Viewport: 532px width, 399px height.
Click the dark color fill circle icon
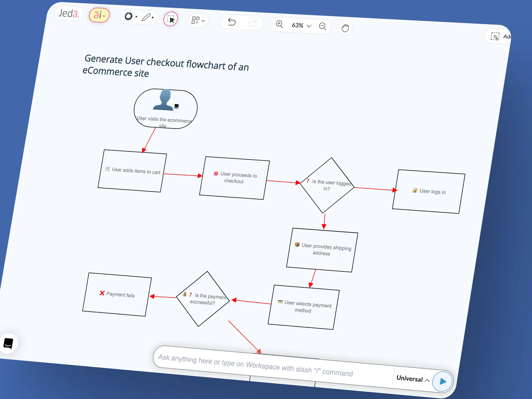[x=128, y=16]
